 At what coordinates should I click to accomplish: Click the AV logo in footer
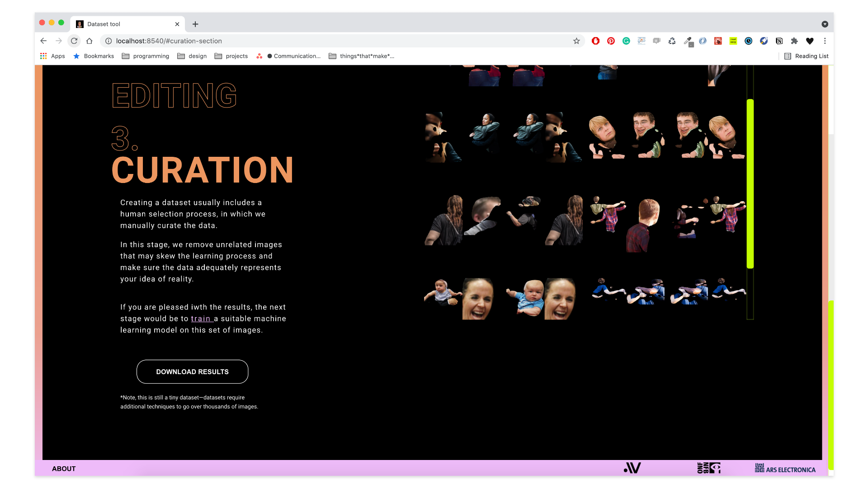pos(632,468)
